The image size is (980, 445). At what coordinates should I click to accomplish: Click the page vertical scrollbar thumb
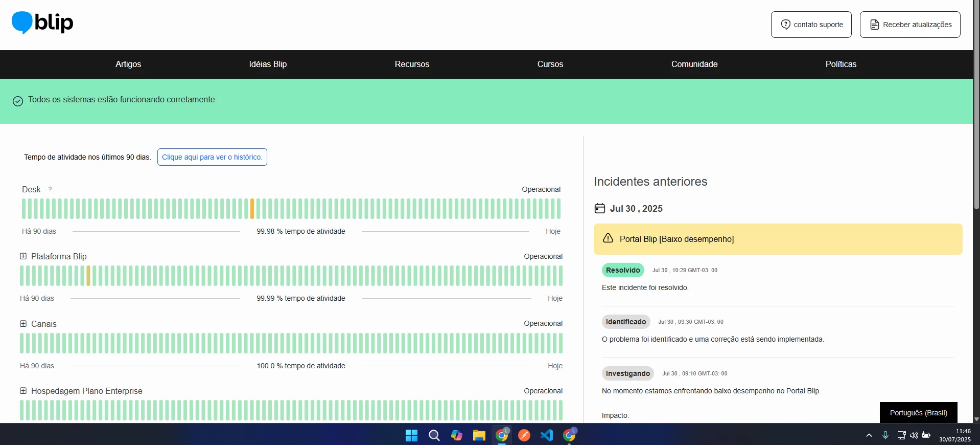click(976, 105)
